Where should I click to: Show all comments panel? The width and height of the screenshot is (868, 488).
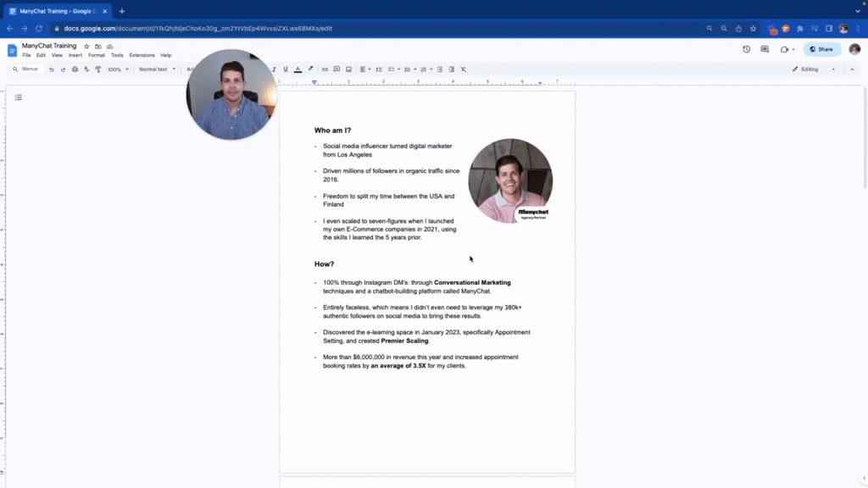coord(765,49)
